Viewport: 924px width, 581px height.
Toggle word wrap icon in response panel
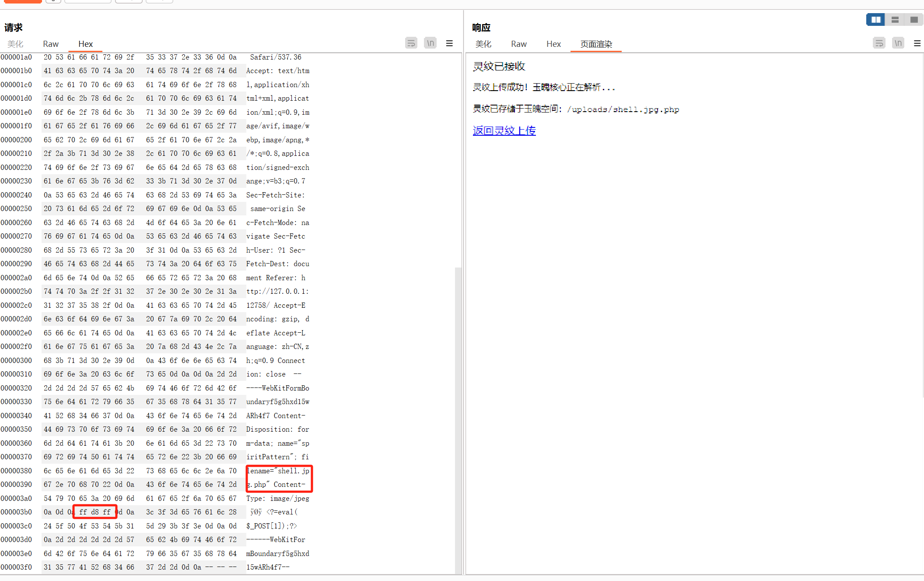click(x=878, y=43)
